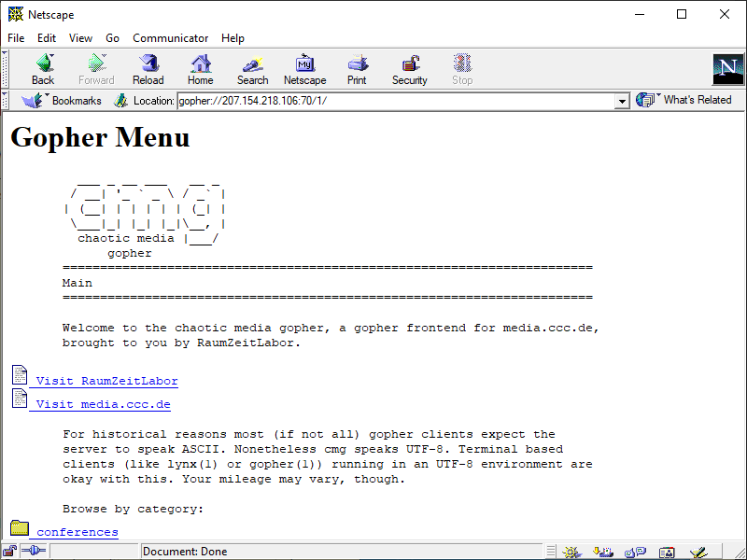Screen dimensions: 747x560
Task: Follow the Visit media.ccc.de link
Action: [103, 404]
